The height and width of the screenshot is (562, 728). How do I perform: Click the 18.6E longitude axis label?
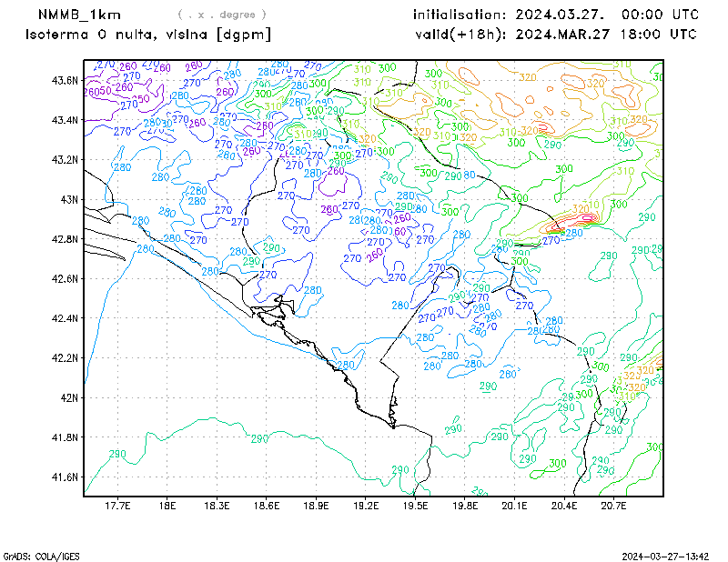(267, 506)
